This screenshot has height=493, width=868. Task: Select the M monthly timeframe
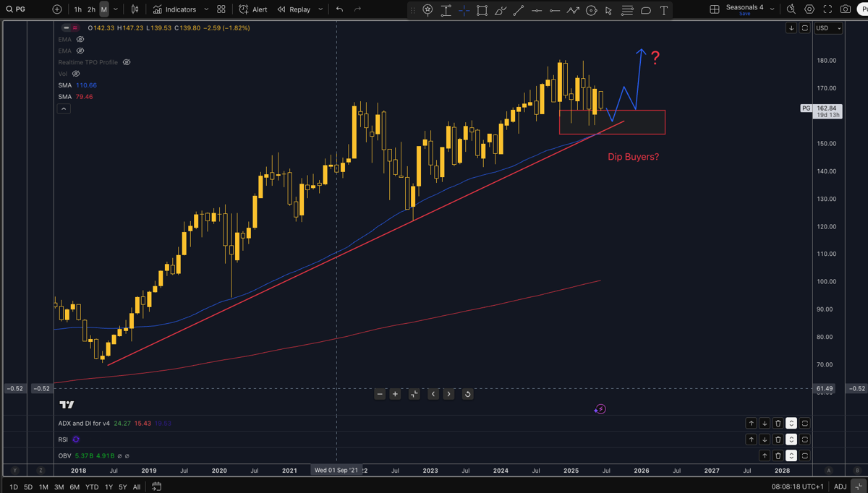(x=104, y=9)
